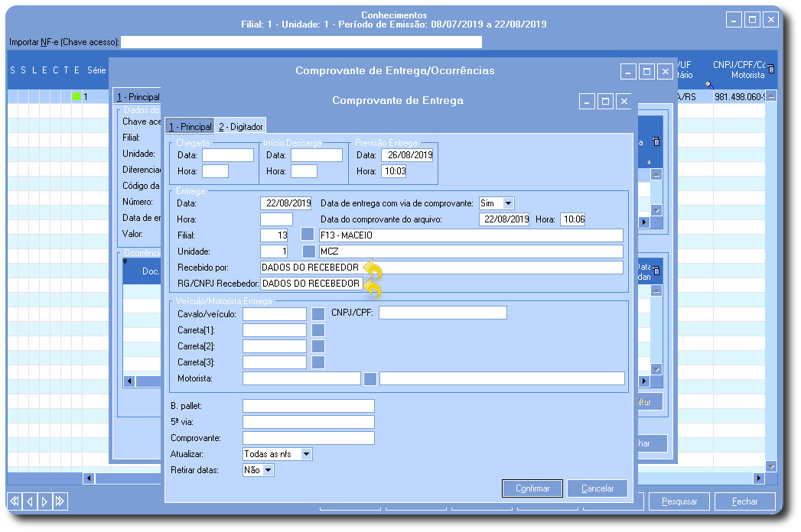801x532 pixels.
Task: Expand the Retirar datas dropdown
Action: tap(268, 471)
